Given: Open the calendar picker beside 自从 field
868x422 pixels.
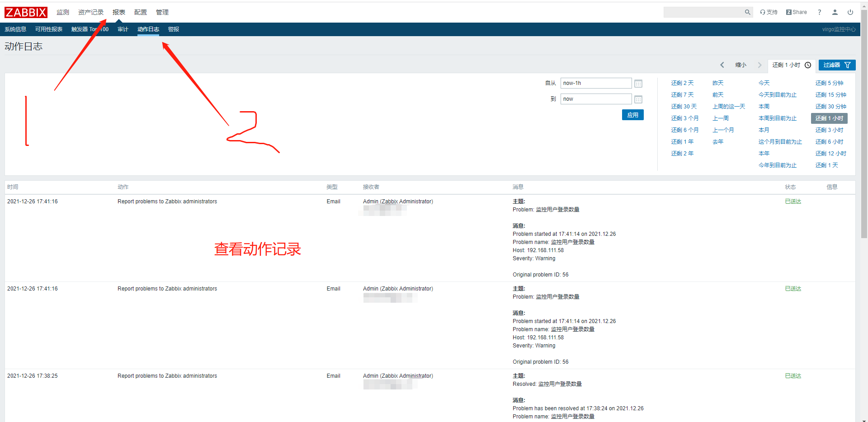Looking at the screenshot, I should click(638, 83).
